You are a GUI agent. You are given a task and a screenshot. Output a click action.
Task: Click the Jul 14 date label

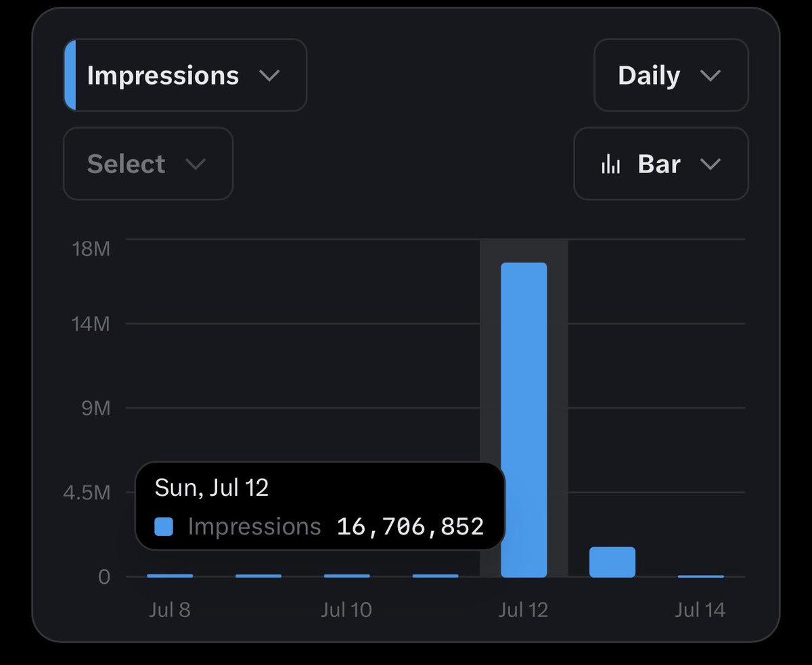coord(700,610)
